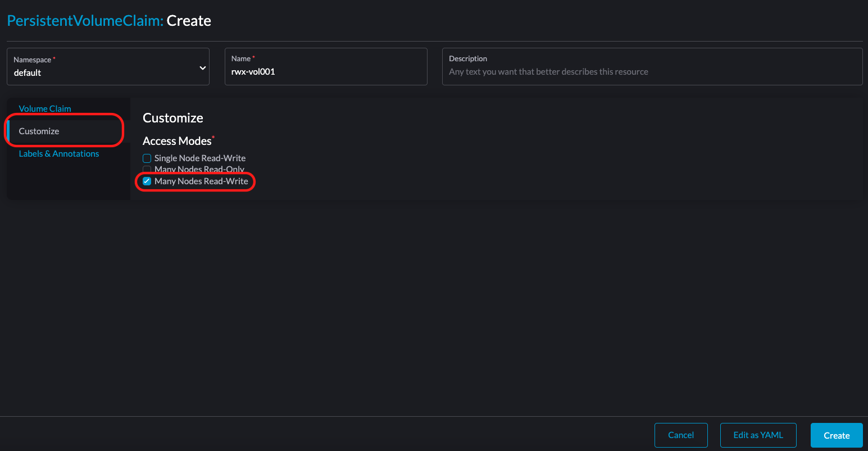Viewport: 868px width, 451px height.
Task: Click the Single Node Read-Write label text
Action: (200, 158)
